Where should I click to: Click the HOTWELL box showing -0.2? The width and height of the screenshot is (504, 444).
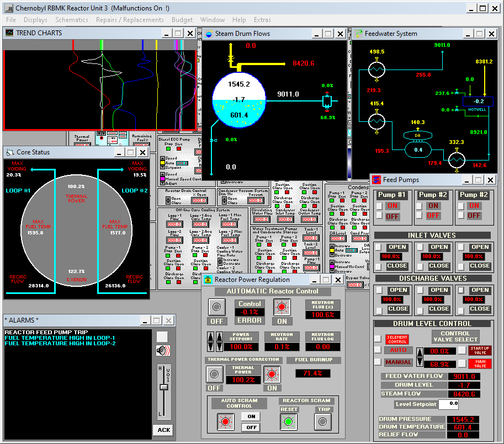click(x=478, y=101)
